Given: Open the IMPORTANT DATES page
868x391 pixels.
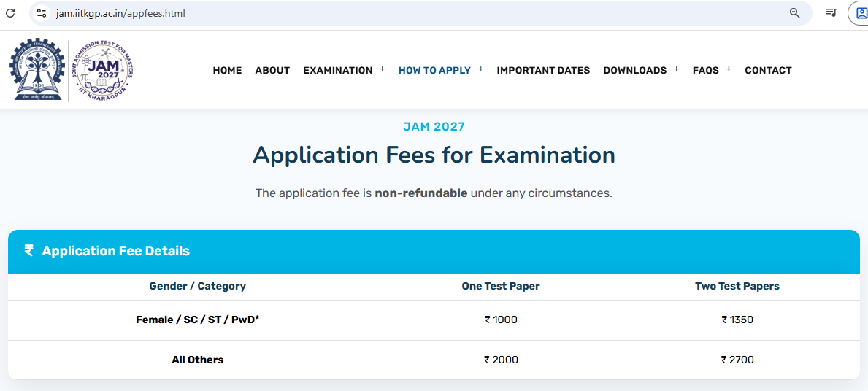Looking at the screenshot, I should [543, 70].
